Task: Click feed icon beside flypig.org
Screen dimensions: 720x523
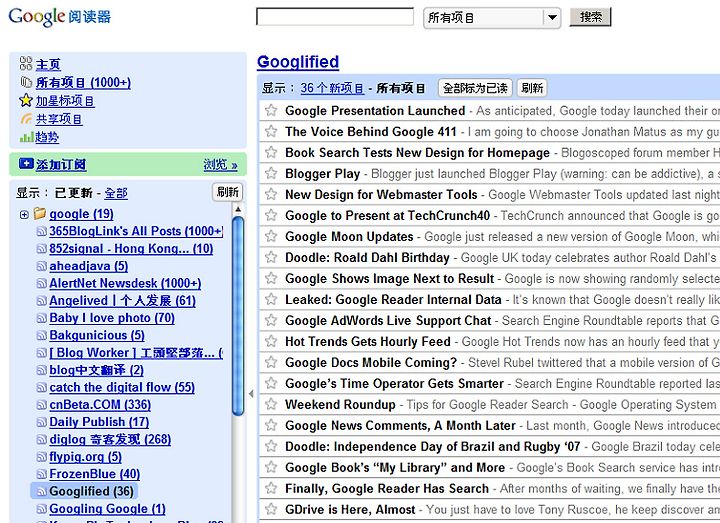Action: [x=42, y=457]
